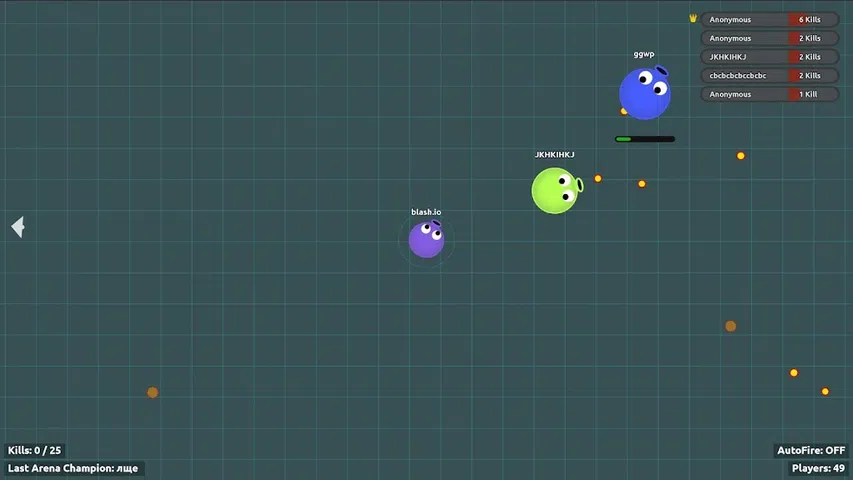The height and width of the screenshot is (480, 853).
Task: Select JKHKIHKJ 2 Kills leaderboard row
Action: (768, 57)
